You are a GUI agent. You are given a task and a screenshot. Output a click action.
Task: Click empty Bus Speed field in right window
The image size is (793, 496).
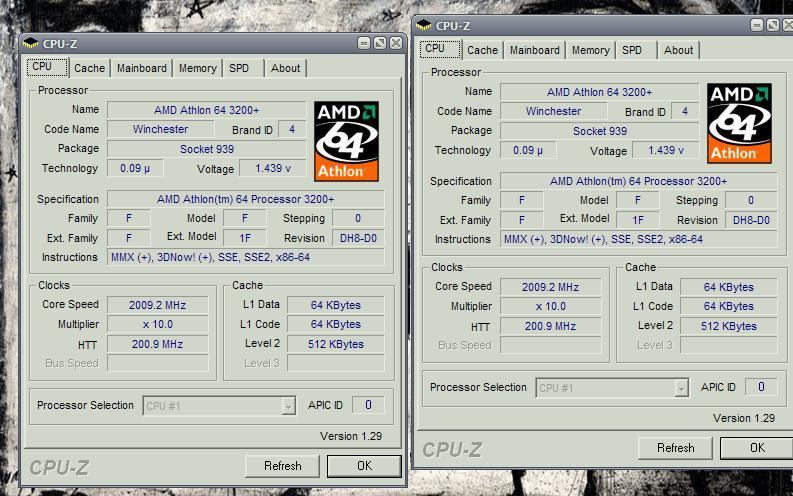550,345
